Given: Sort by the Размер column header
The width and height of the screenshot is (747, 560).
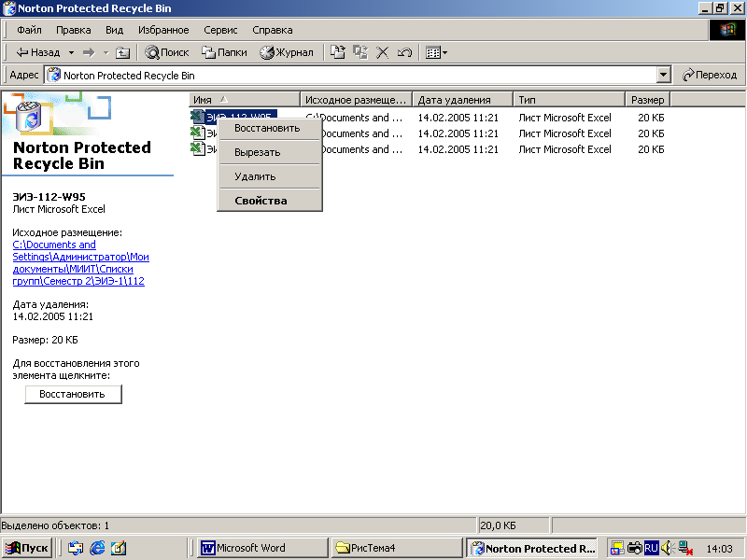Looking at the screenshot, I should pos(648,100).
